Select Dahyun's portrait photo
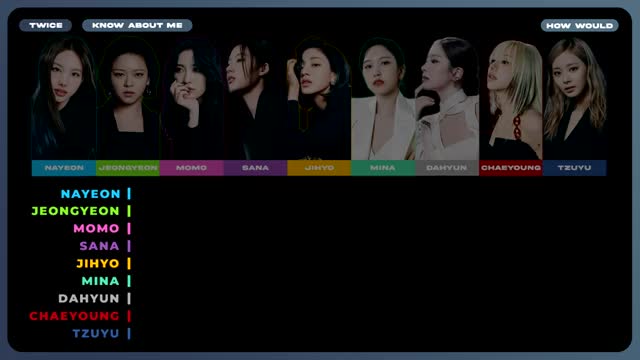This screenshot has width=640, height=360. (x=447, y=98)
